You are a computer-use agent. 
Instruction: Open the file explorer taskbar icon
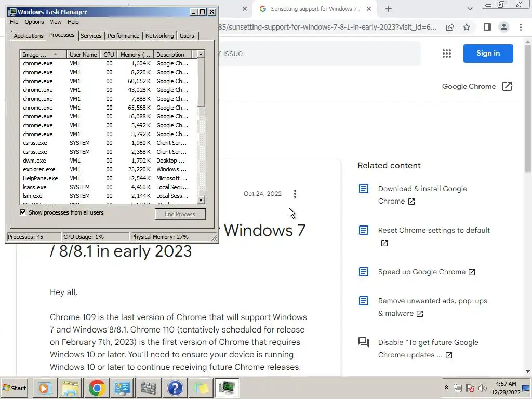click(70, 388)
